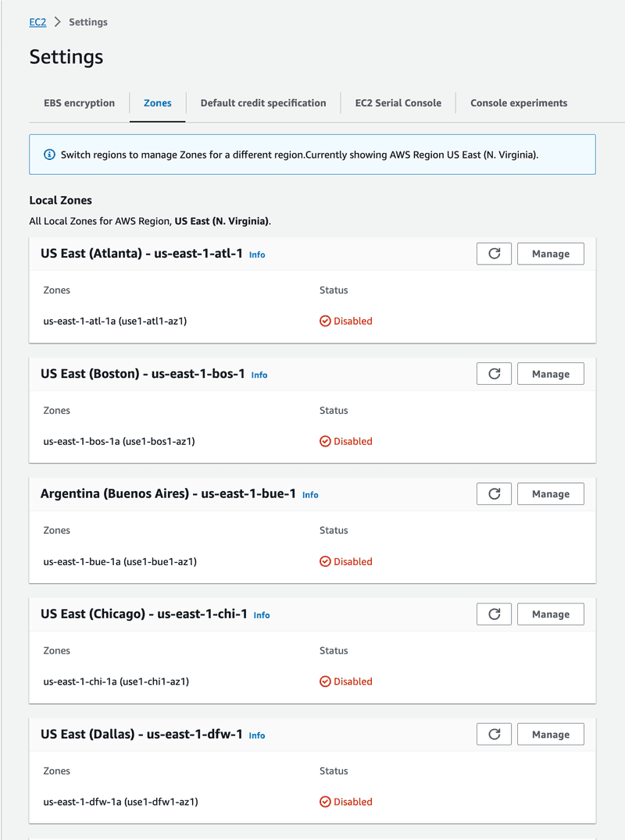Manage the US East (Boston) zone group
Viewport: 625px width, 840px height.
(551, 374)
